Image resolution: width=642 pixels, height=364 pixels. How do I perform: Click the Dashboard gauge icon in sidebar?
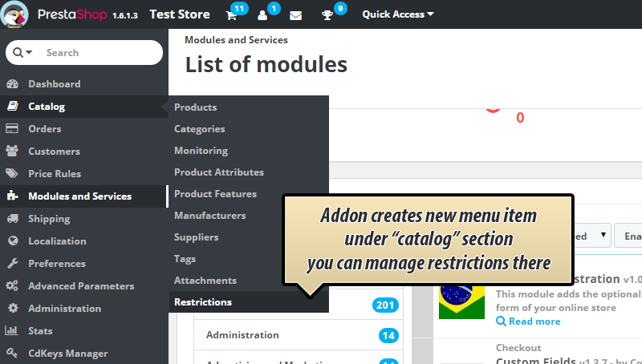tap(12, 84)
